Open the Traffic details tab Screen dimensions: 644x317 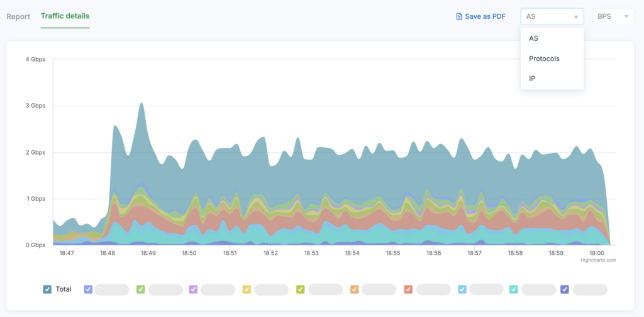pos(65,16)
